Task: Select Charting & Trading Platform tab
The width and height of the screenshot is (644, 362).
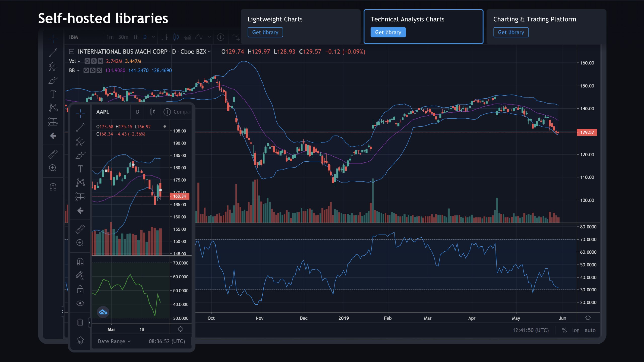Action: 546,27
